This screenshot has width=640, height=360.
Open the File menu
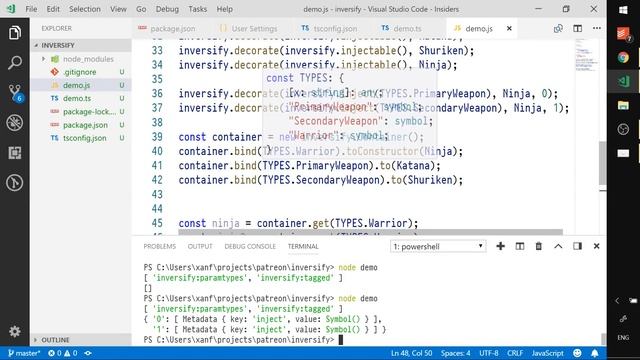31,9
